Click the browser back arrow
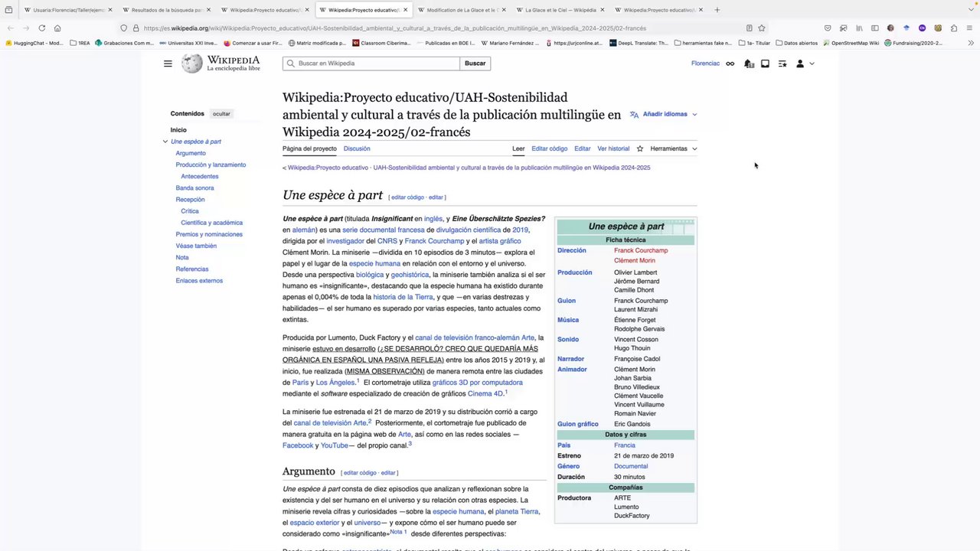The width and height of the screenshot is (980, 551). point(10,28)
